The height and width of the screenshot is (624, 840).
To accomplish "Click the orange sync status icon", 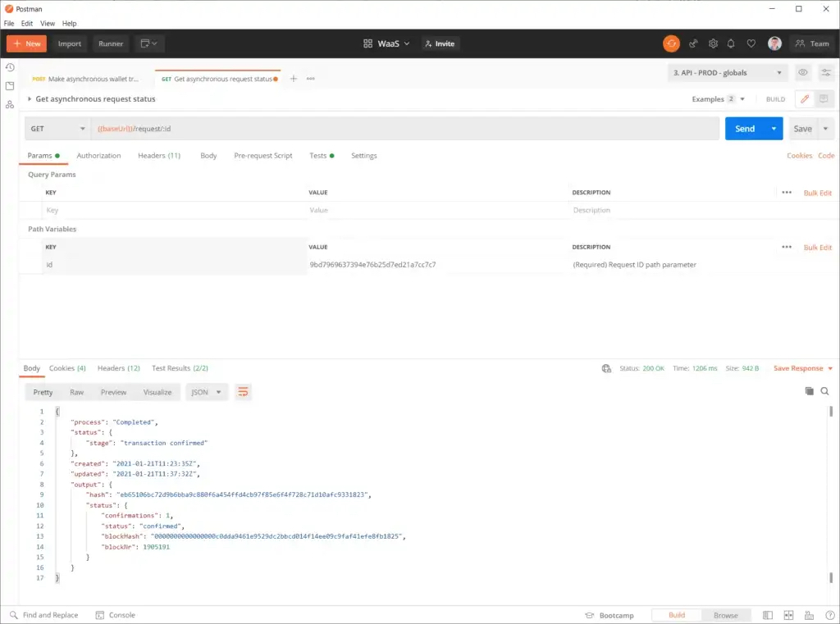I will point(671,43).
